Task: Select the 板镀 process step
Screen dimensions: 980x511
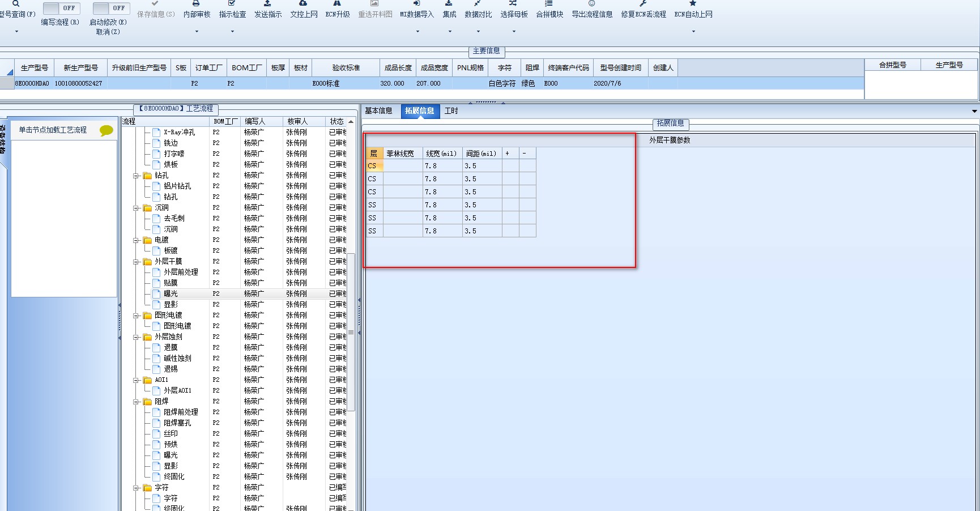Action: click(x=171, y=251)
